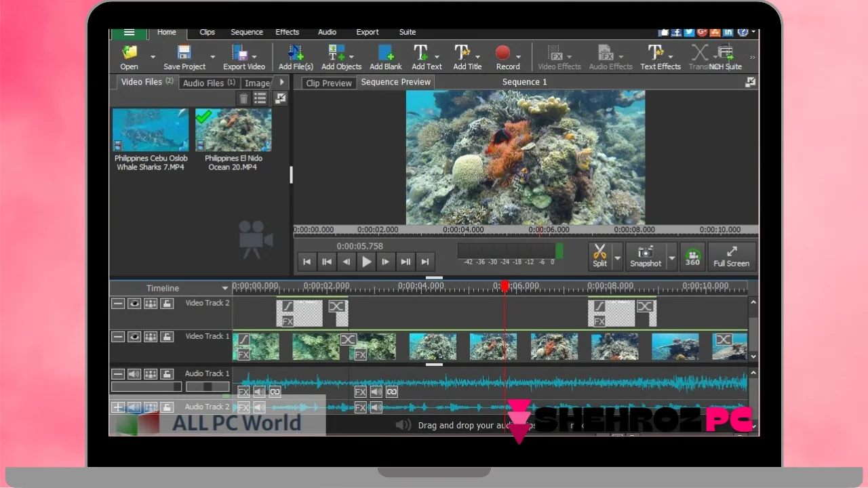This screenshot has width=868, height=488.
Task: Click the transition icon between first Video Track 1 clips
Action: tap(348, 339)
